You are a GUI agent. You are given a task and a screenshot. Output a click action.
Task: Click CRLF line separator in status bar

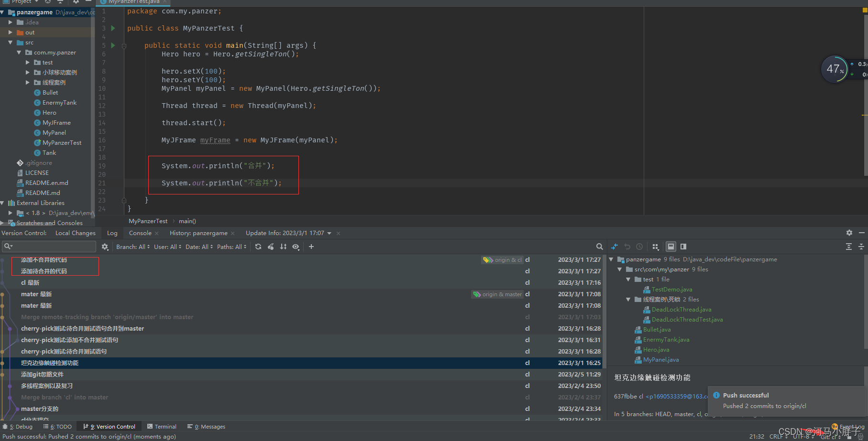click(x=778, y=437)
